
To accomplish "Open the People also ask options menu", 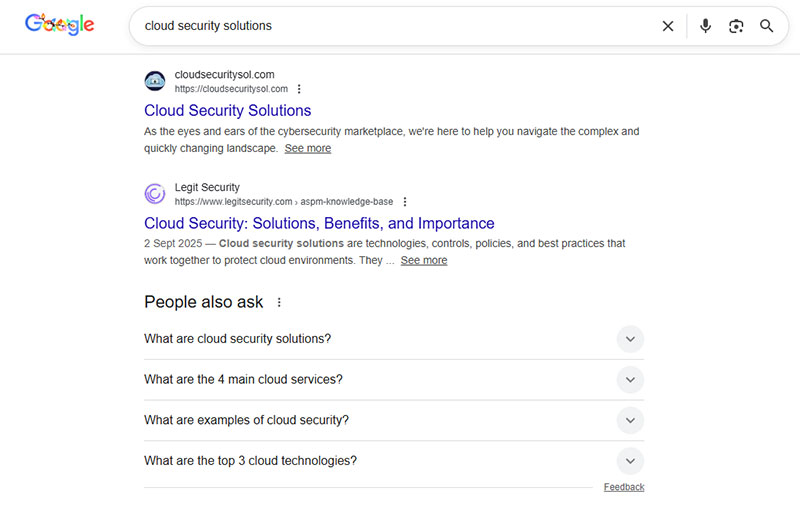I will click(279, 302).
